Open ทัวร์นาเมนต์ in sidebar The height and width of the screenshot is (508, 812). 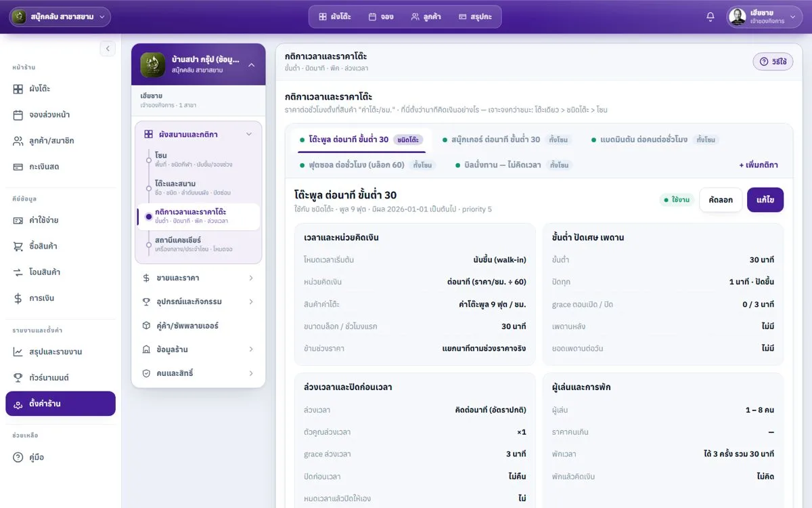tap(60, 377)
